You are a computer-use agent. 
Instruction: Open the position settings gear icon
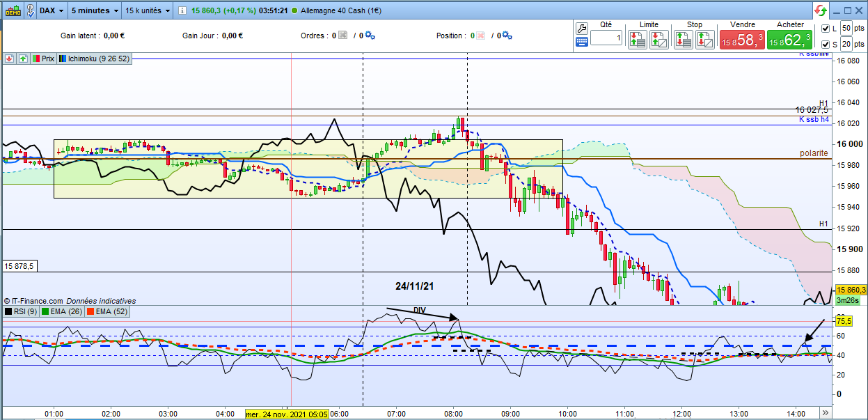pos(507,36)
